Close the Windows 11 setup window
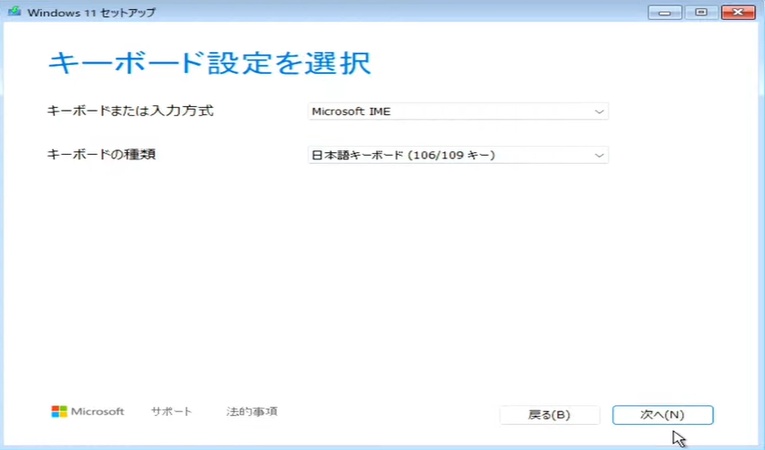The width and height of the screenshot is (765, 450). point(738,12)
